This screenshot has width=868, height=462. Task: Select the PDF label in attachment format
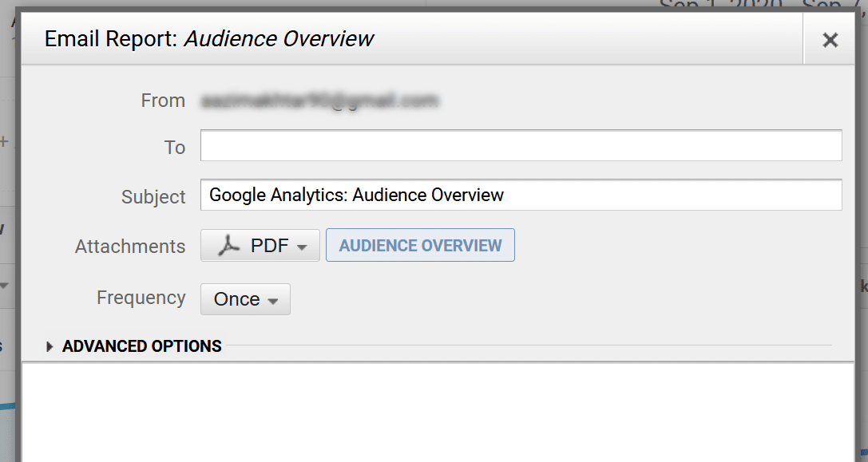(269, 246)
